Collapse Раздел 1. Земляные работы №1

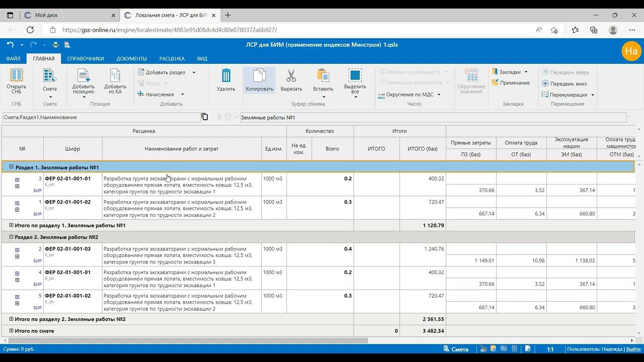pyautogui.click(x=12, y=166)
